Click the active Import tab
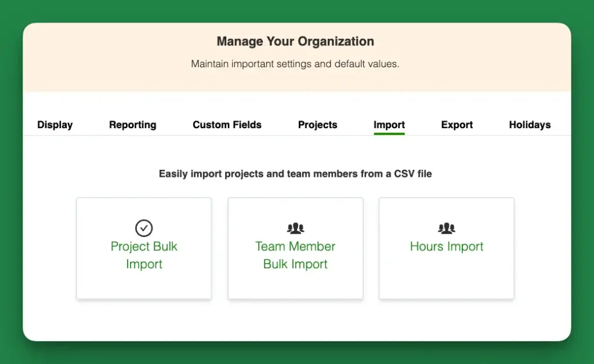 click(x=389, y=125)
